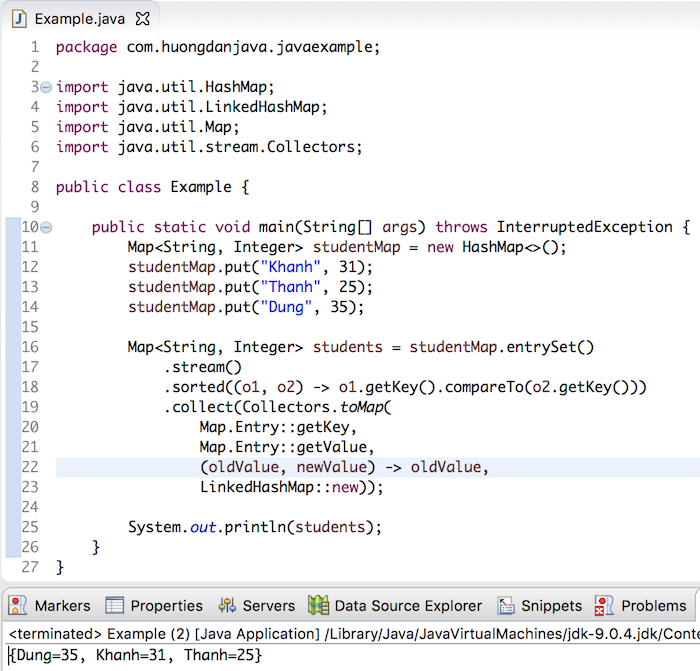Collapse the main method fold

click(46, 227)
